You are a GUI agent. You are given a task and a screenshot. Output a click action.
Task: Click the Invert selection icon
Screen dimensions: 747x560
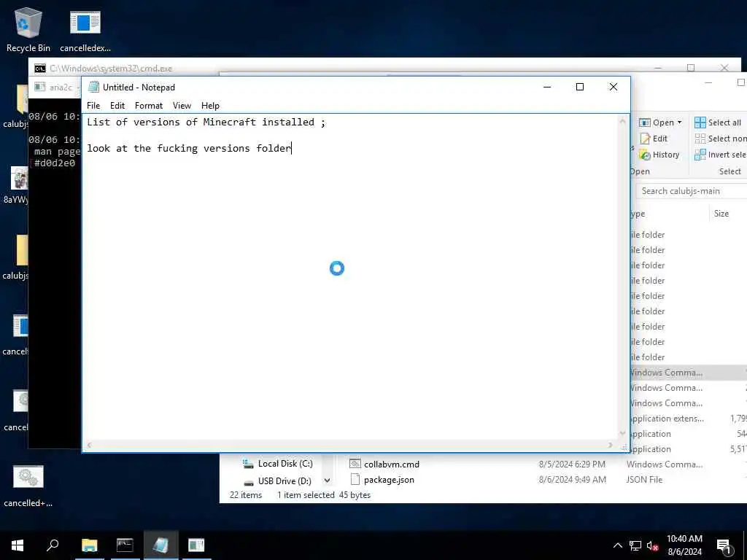pos(700,155)
